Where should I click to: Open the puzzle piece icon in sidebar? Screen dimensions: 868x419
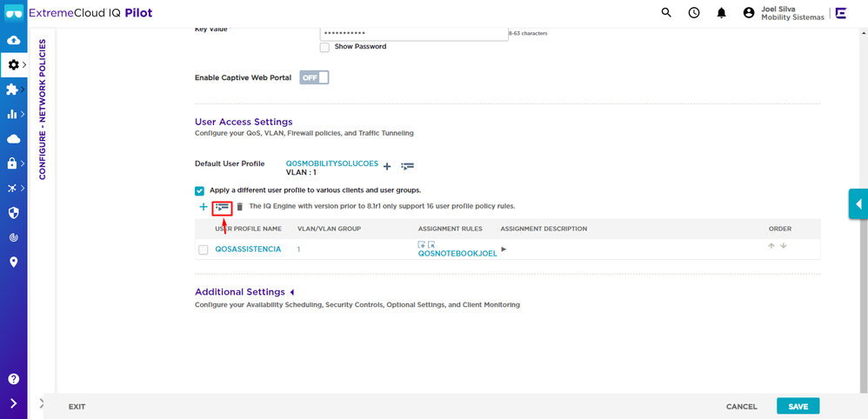pyautogui.click(x=13, y=90)
